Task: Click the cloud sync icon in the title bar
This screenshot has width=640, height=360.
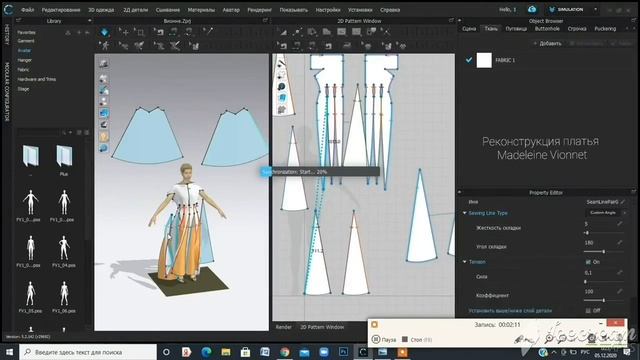Action: pos(531,9)
